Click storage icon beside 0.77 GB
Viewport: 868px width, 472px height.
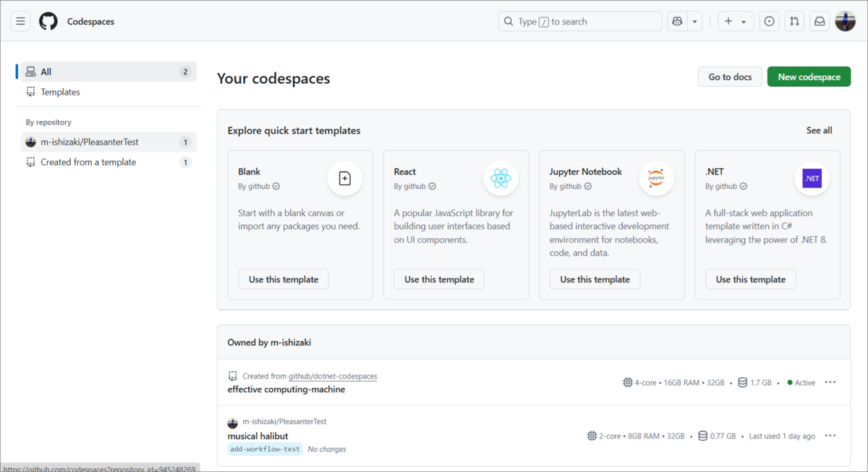click(702, 436)
